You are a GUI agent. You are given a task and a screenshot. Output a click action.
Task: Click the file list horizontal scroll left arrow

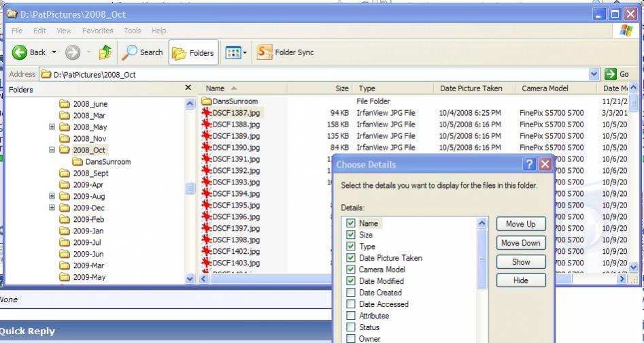click(204, 279)
